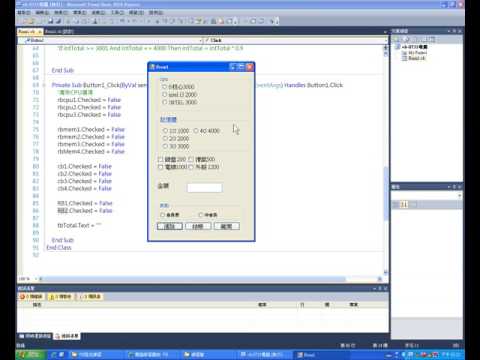Viewport: 480px width, 360px height.
Task: Click into the total amount text box
Action: click(x=205, y=188)
